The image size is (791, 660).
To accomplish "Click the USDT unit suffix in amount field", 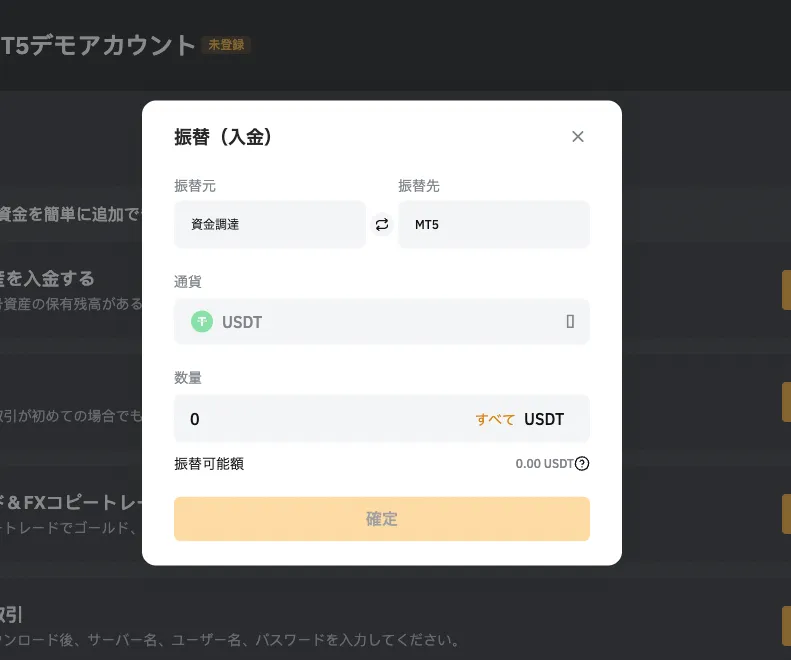I will pyautogui.click(x=544, y=419).
